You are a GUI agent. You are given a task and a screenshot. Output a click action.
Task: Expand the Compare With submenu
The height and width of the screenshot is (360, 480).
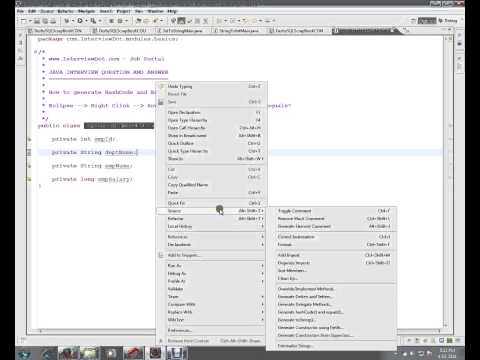pyautogui.click(x=211, y=304)
